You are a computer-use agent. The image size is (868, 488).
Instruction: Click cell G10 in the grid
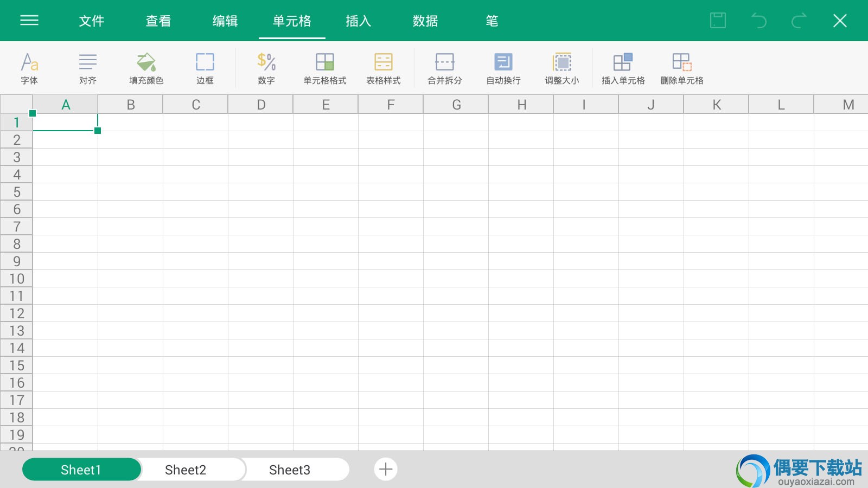click(x=456, y=279)
